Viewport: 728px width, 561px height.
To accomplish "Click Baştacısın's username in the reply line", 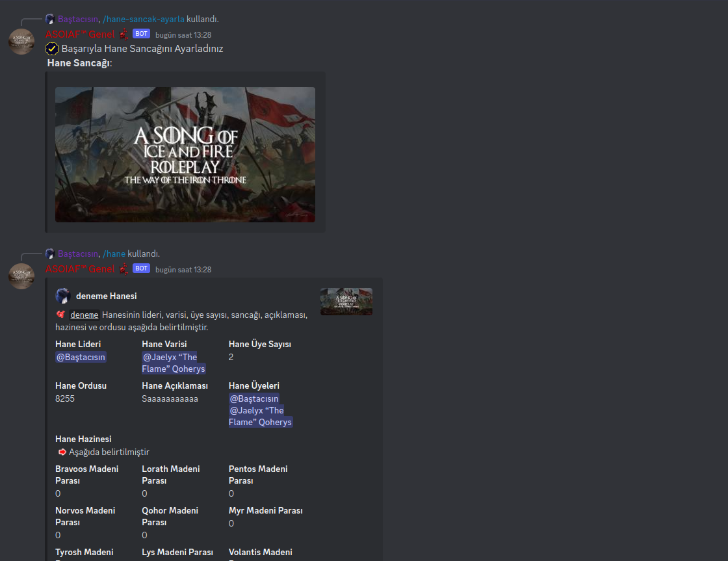I will 78,18.
